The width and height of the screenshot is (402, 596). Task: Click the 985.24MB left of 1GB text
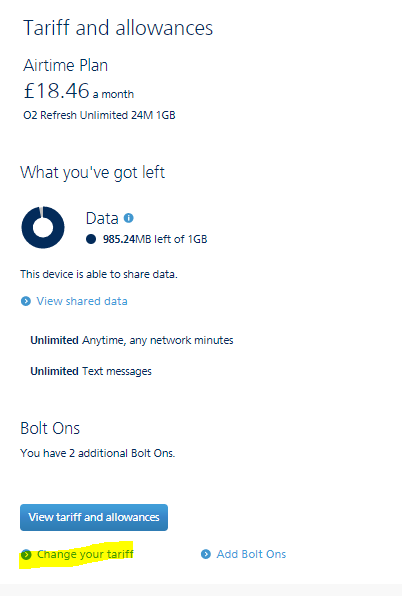coord(155,239)
